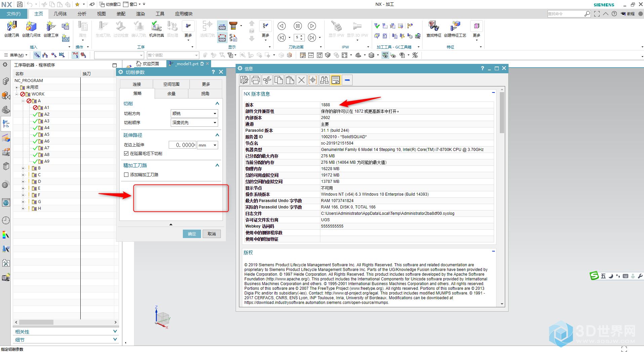Click the 教程 tutorial button
The width and height of the screenshot is (644, 352).
[628, 14]
